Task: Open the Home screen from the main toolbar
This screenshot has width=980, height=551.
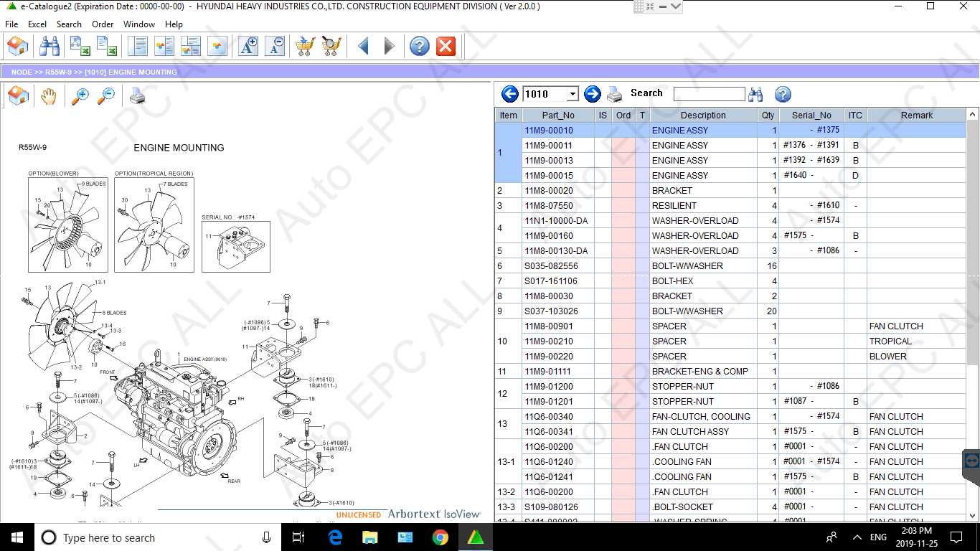Action: tap(17, 45)
